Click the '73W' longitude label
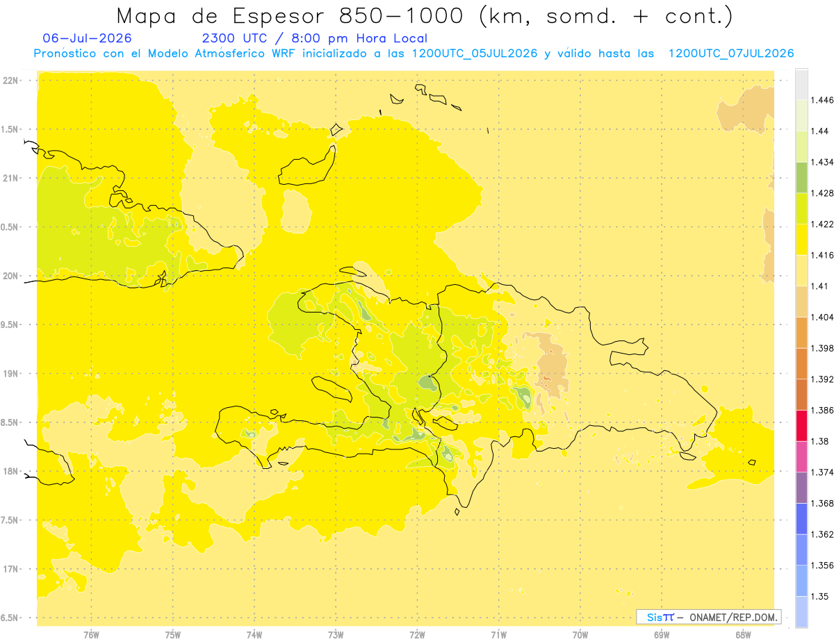This screenshot has height=644, width=834. point(336,634)
